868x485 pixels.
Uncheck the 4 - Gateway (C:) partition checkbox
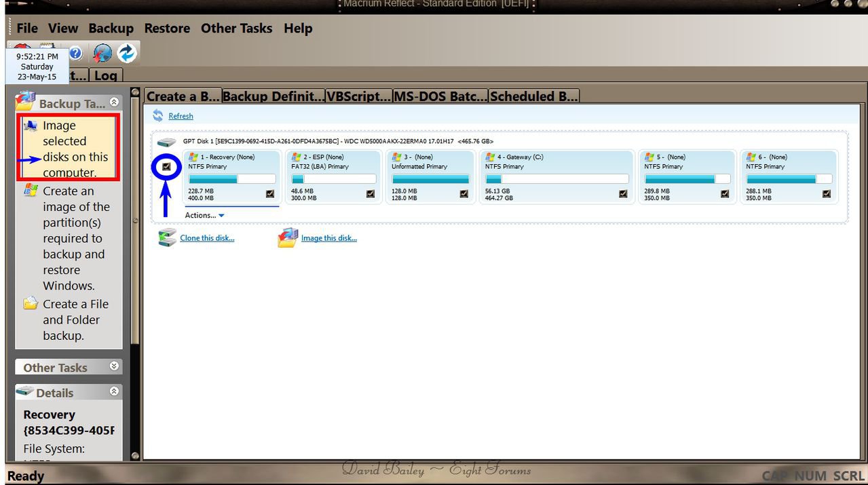pos(623,193)
